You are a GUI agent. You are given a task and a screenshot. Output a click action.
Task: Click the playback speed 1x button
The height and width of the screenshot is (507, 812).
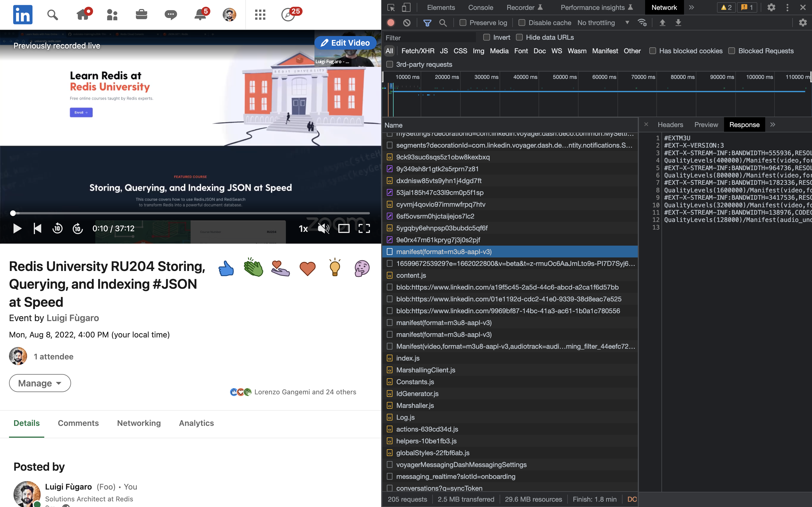click(x=303, y=228)
